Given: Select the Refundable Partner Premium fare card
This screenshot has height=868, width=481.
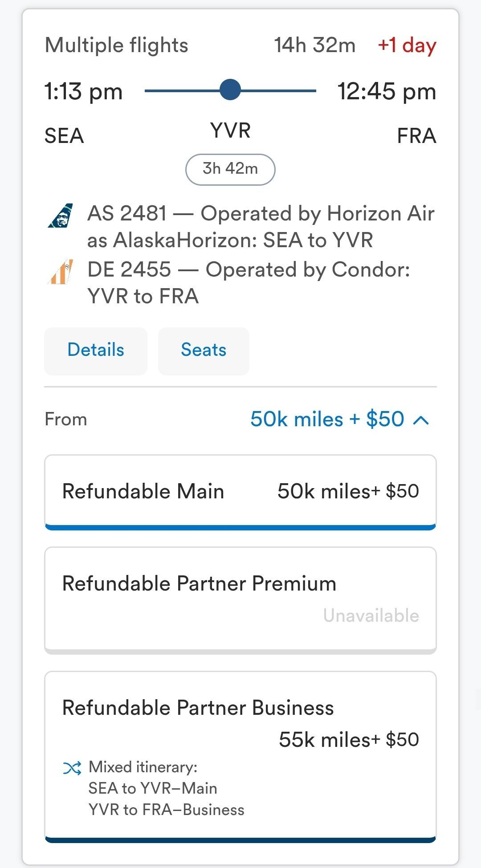Looking at the screenshot, I should 240,600.
